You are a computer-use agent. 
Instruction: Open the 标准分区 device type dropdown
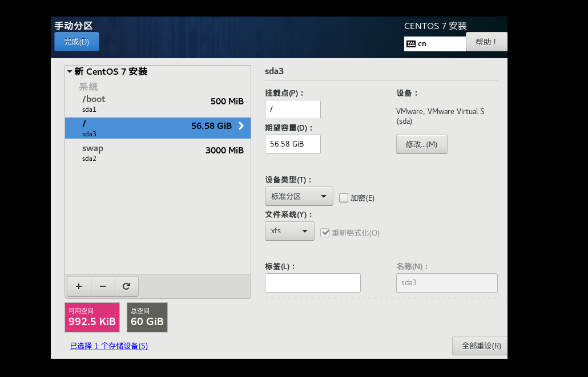[x=299, y=196]
